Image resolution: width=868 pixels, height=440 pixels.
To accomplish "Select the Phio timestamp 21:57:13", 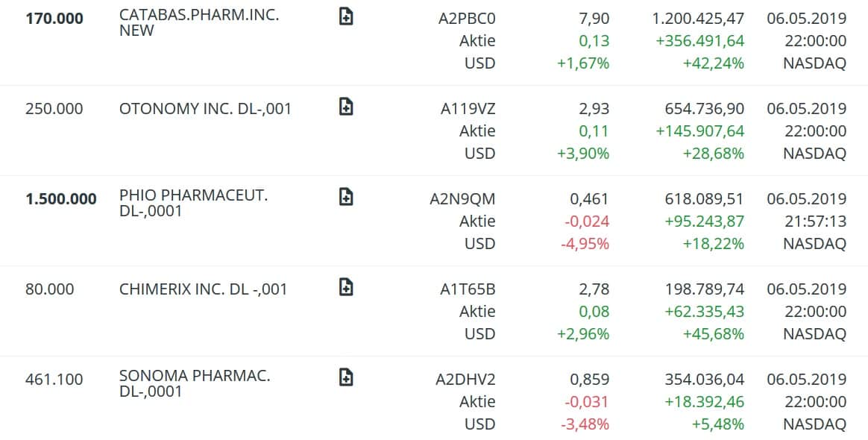I will (815, 221).
